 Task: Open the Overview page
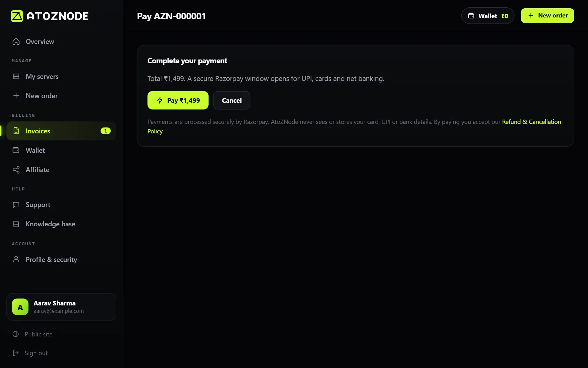[61, 41]
